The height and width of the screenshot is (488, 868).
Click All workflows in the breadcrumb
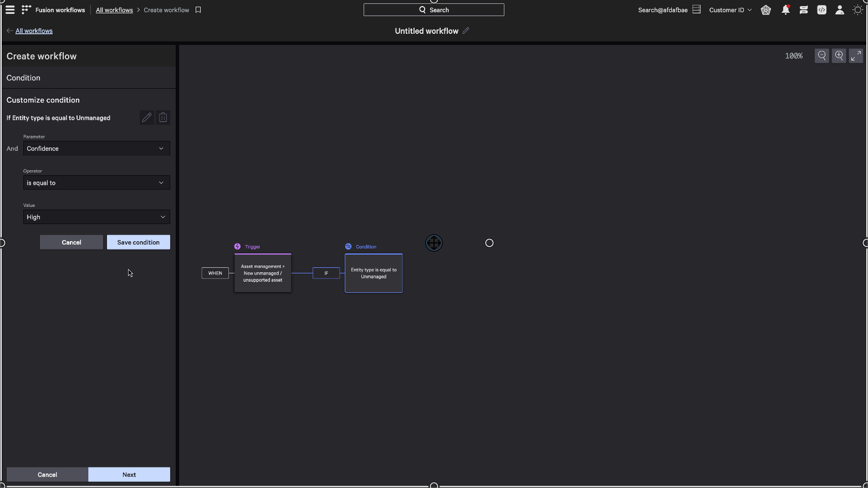click(x=114, y=10)
